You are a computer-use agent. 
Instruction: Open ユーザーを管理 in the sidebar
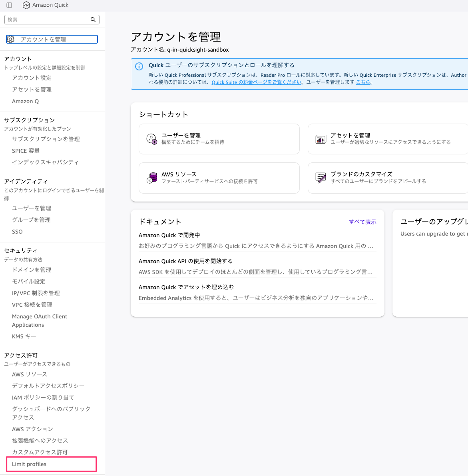pyautogui.click(x=32, y=208)
